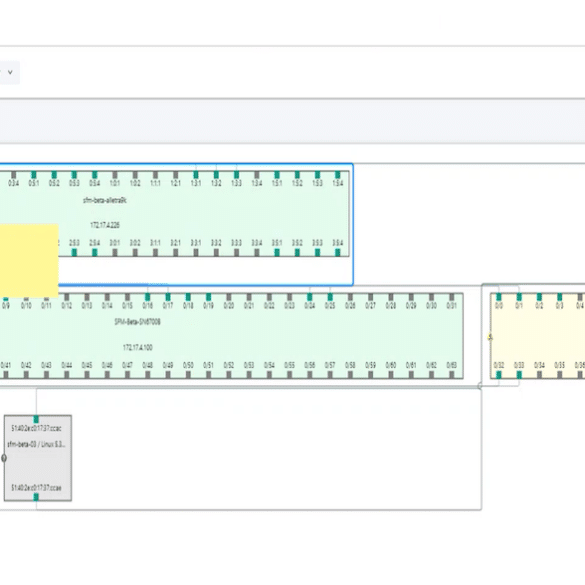Select port 0/1 on the yellow switch
Viewport: 585px width, 585px height.
coord(519,297)
